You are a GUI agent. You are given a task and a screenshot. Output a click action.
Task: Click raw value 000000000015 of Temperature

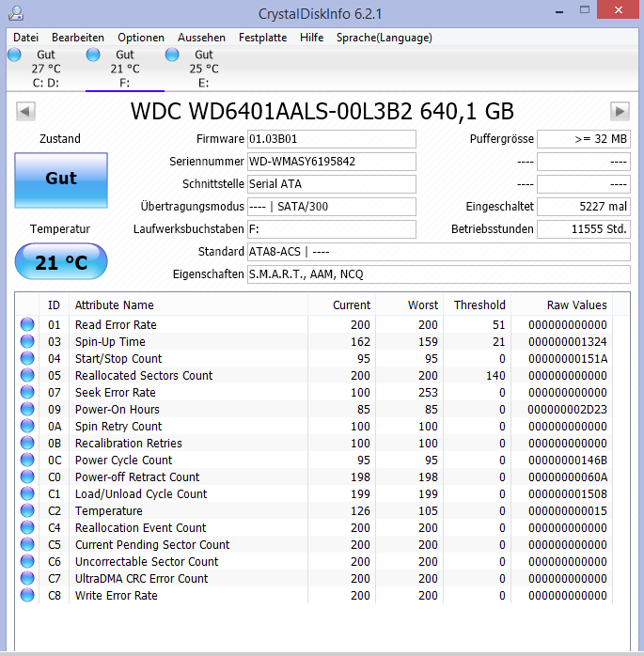click(568, 511)
